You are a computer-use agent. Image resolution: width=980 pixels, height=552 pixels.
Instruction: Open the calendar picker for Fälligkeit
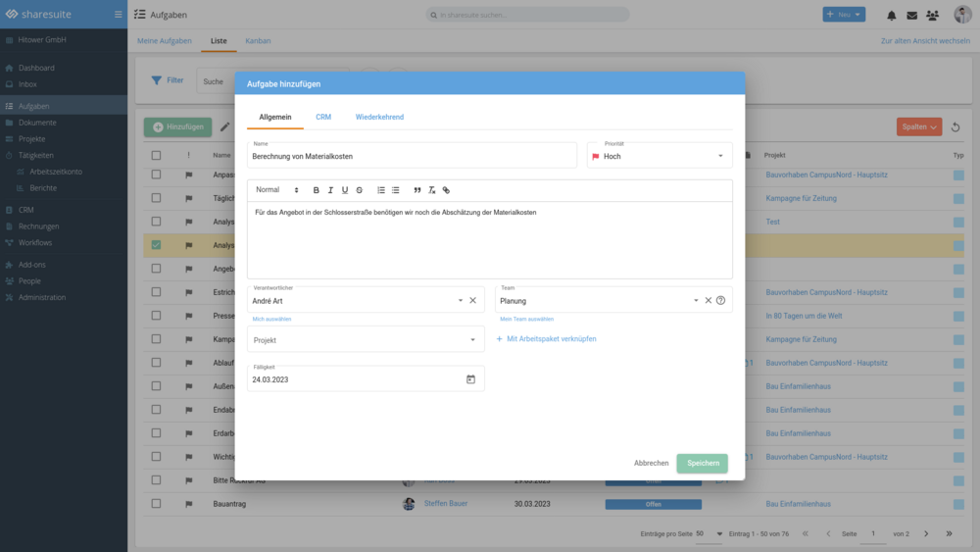[470, 379]
